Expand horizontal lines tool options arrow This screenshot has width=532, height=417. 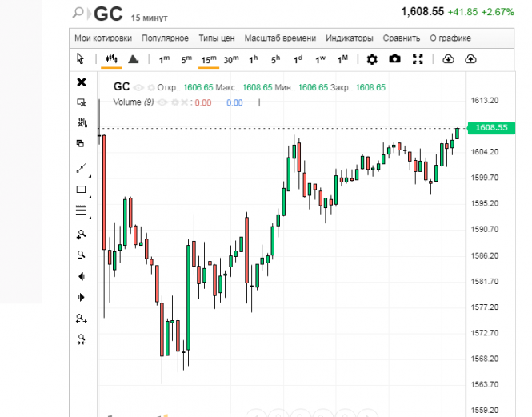click(90, 218)
